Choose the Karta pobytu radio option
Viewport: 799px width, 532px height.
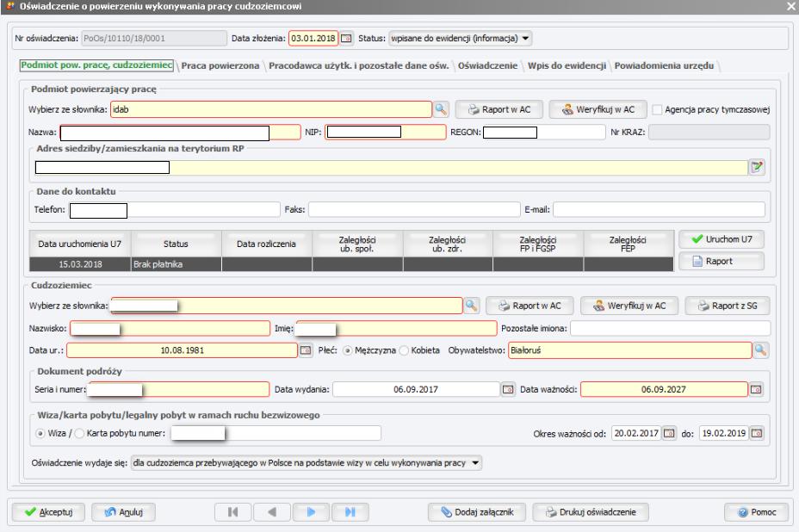tap(79, 433)
